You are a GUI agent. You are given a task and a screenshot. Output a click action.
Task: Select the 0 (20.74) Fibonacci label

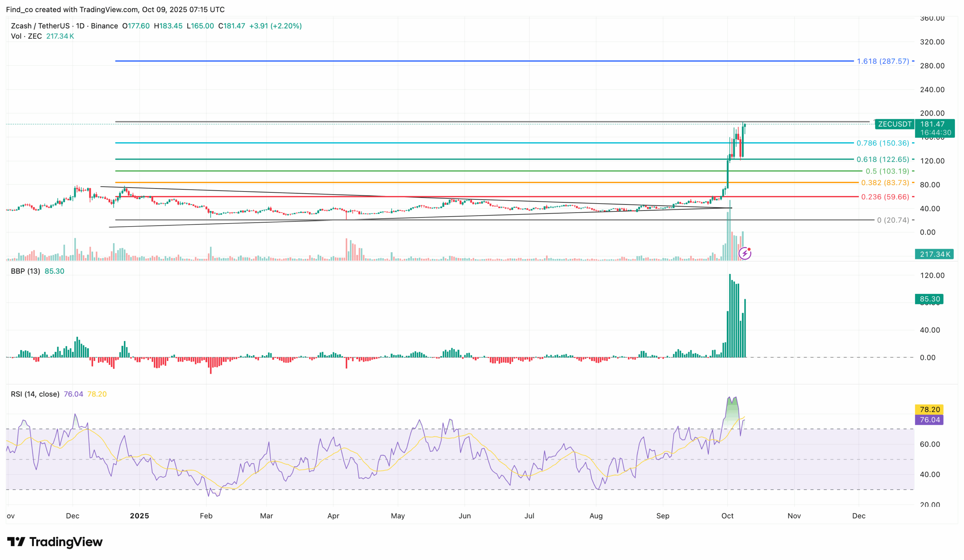pos(893,220)
